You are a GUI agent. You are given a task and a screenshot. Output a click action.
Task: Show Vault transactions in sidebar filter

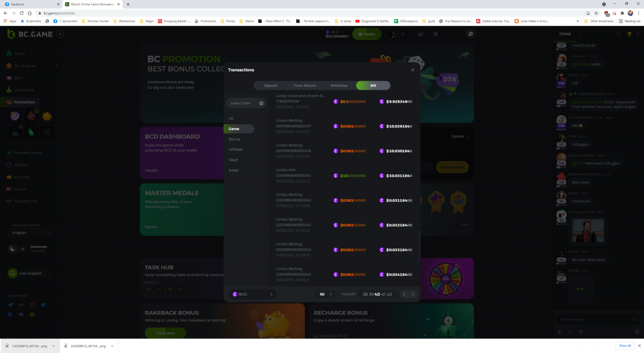233,160
